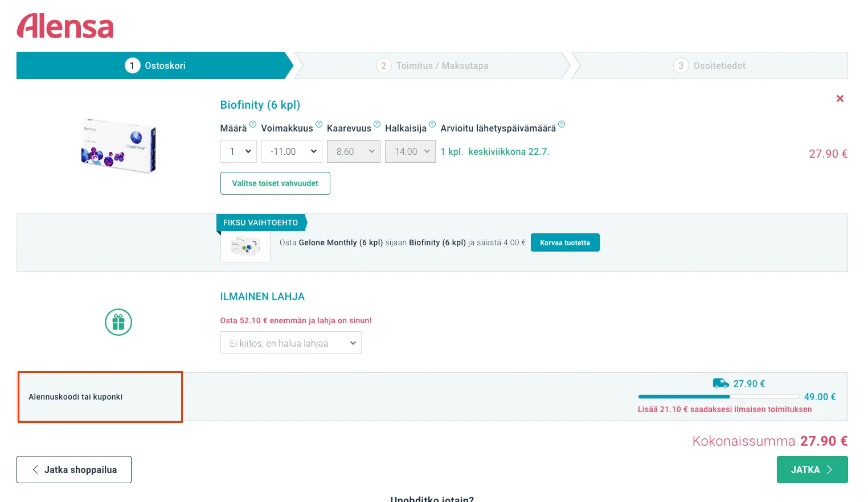Viewport: 868px width, 502px height.
Task: Click the Korvaa tuotetta button
Action: click(x=565, y=242)
